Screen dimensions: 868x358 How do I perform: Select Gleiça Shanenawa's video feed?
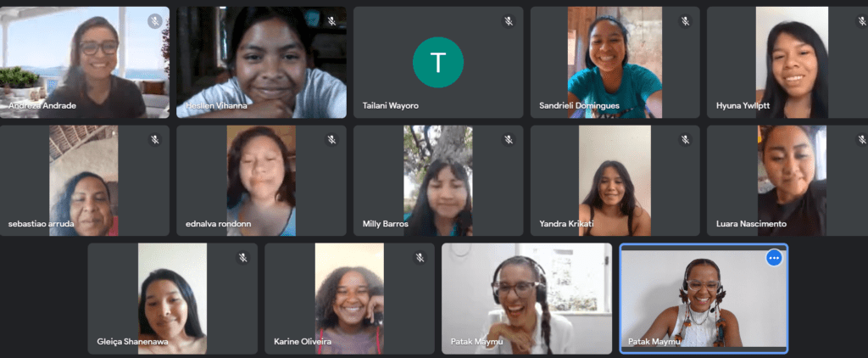point(172,299)
